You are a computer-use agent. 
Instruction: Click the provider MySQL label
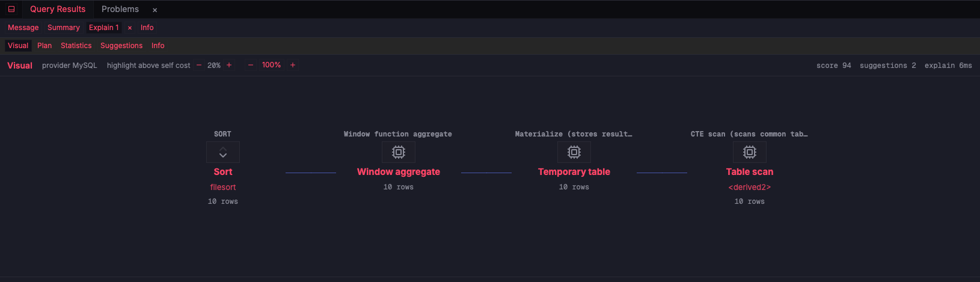point(70,66)
